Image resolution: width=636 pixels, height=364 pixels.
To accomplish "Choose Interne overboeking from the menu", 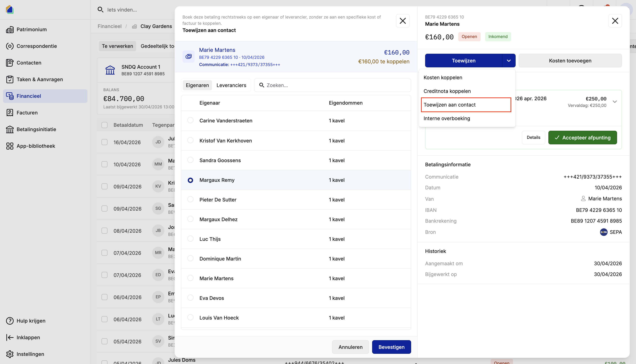I will click(467, 118).
